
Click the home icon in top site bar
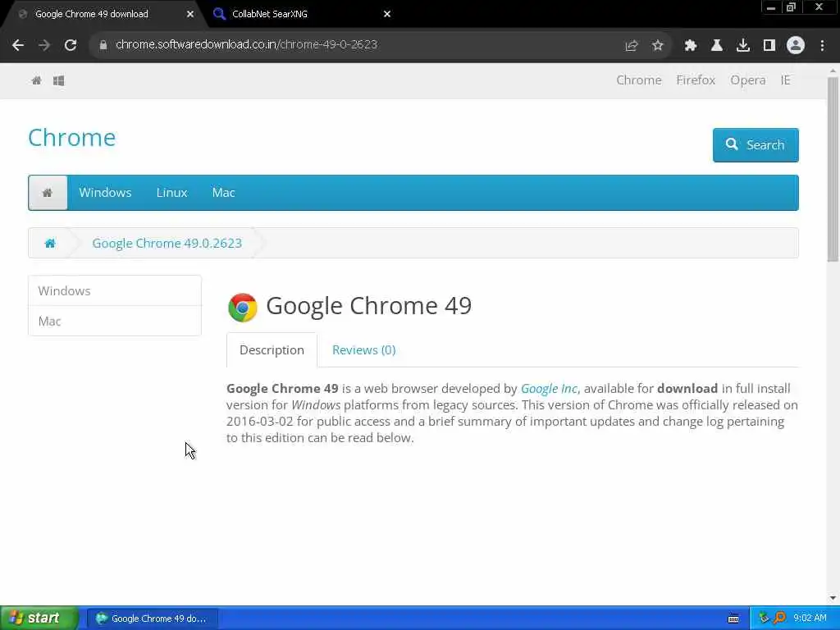(x=36, y=80)
